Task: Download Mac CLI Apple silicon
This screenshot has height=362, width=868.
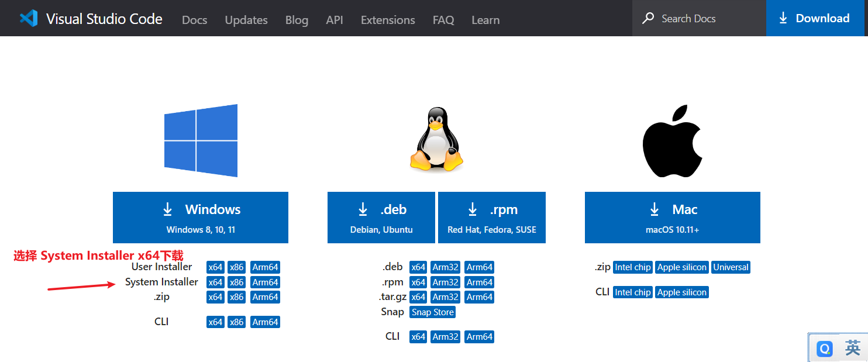Action: click(682, 292)
